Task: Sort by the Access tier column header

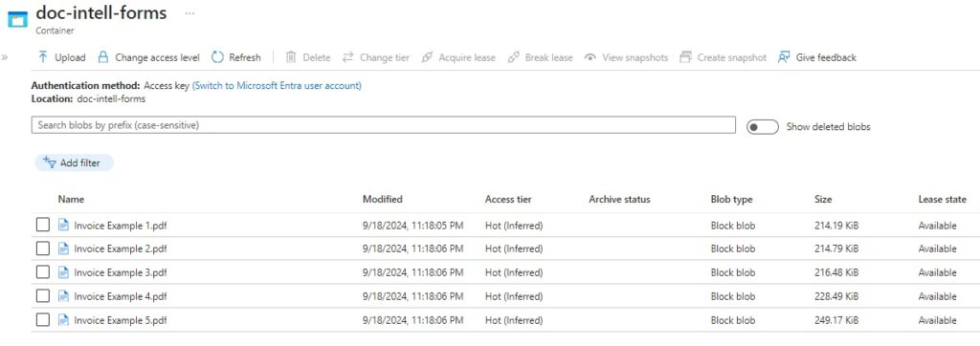Action: [508, 199]
